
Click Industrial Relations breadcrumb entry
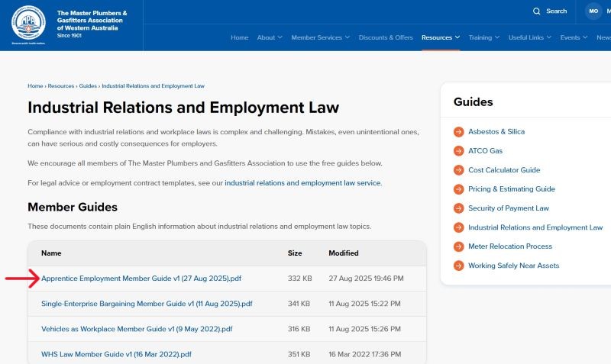click(154, 86)
